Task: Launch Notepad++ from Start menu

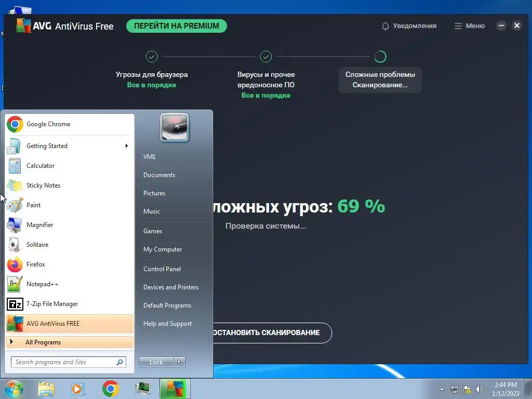Action: 70,284
